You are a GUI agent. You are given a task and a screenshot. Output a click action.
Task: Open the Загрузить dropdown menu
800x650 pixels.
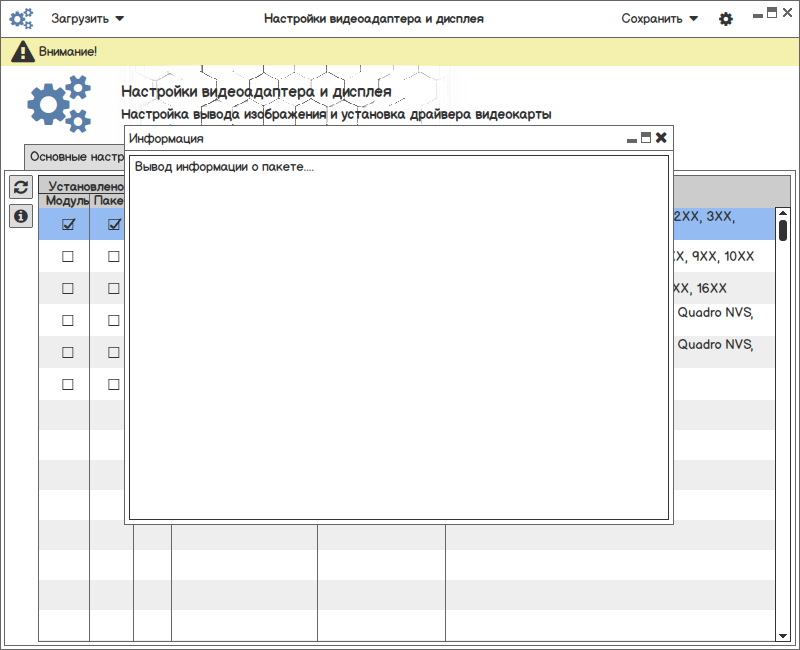tap(88, 18)
